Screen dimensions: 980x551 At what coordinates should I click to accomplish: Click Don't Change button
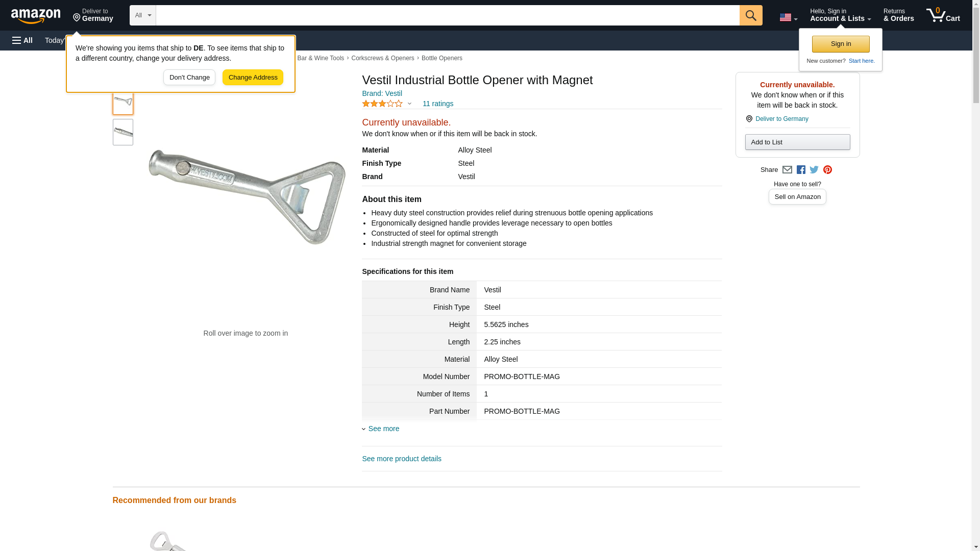[x=189, y=78]
